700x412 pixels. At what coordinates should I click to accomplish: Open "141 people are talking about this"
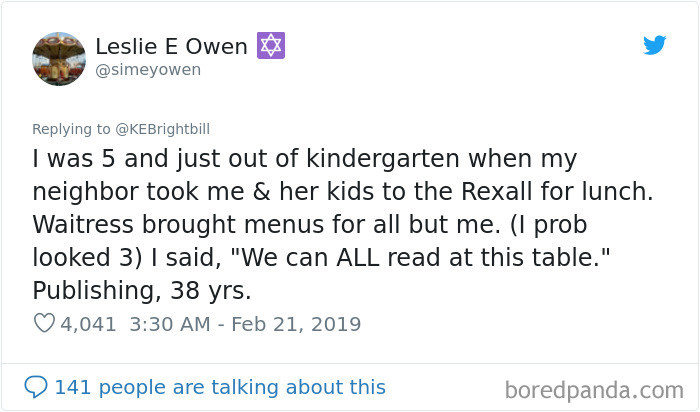[220, 387]
